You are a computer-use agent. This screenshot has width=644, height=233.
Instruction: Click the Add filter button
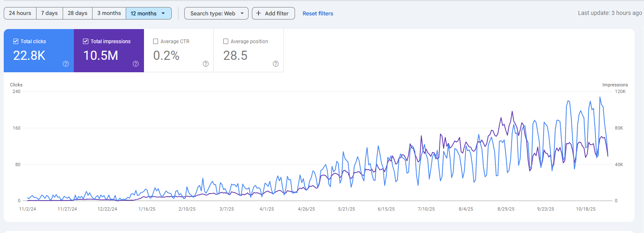(273, 13)
